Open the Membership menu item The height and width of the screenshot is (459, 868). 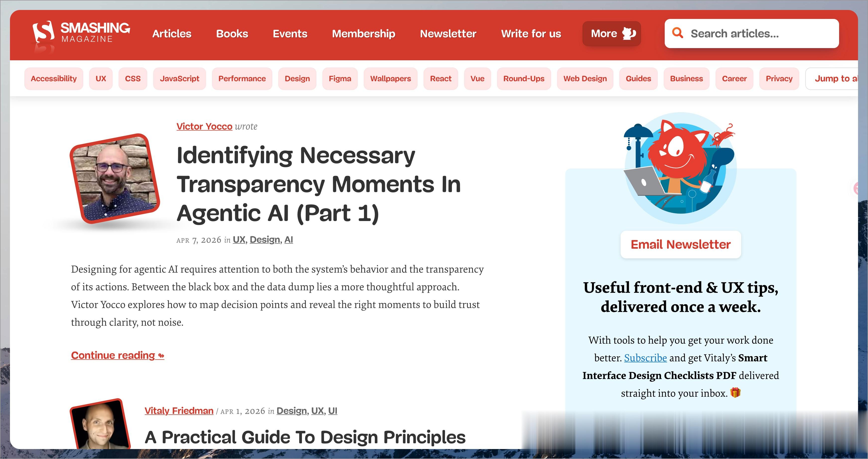pyautogui.click(x=363, y=34)
